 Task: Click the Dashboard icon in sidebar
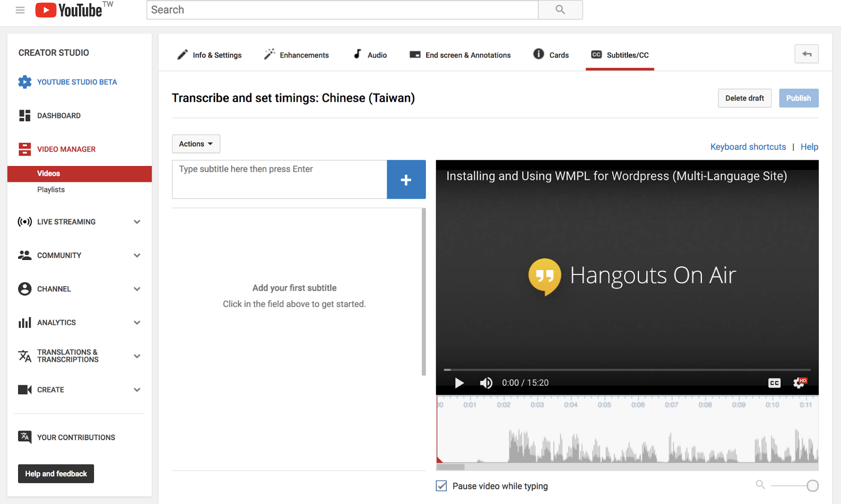[x=25, y=115]
